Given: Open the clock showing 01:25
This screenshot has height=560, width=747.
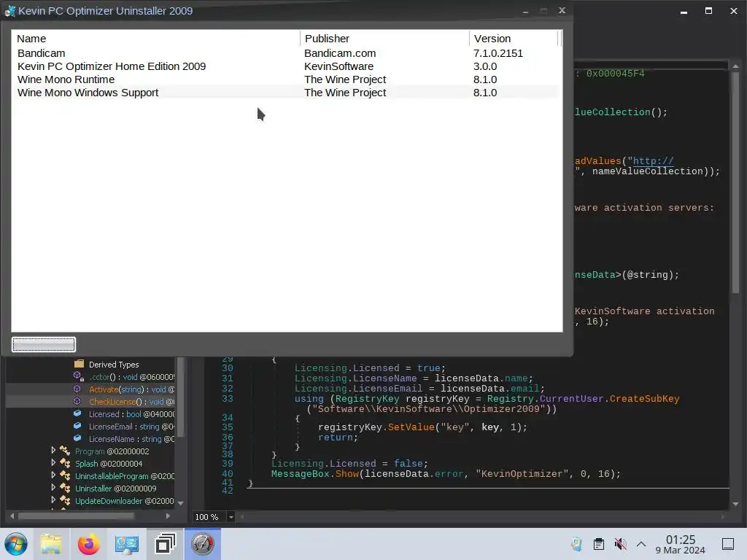Looking at the screenshot, I should pyautogui.click(x=681, y=545).
